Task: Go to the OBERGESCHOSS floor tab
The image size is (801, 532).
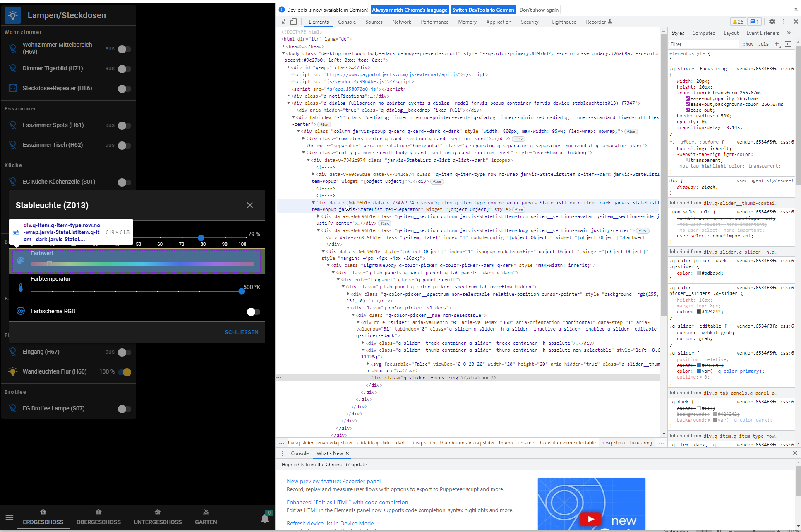Action: 98,517
